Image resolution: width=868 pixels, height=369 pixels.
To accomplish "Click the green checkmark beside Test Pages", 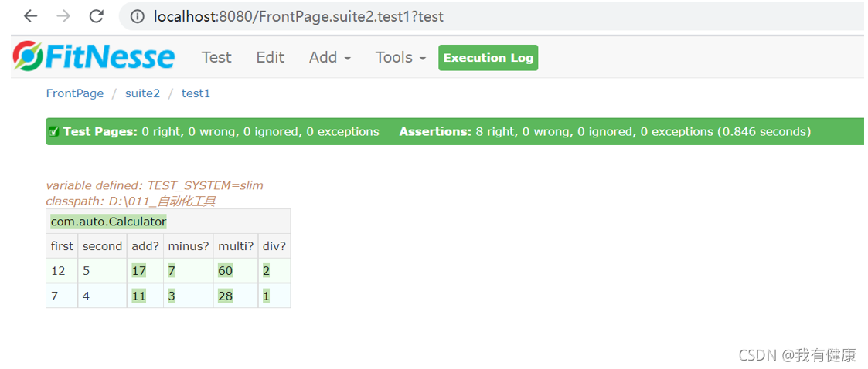I will [x=53, y=132].
